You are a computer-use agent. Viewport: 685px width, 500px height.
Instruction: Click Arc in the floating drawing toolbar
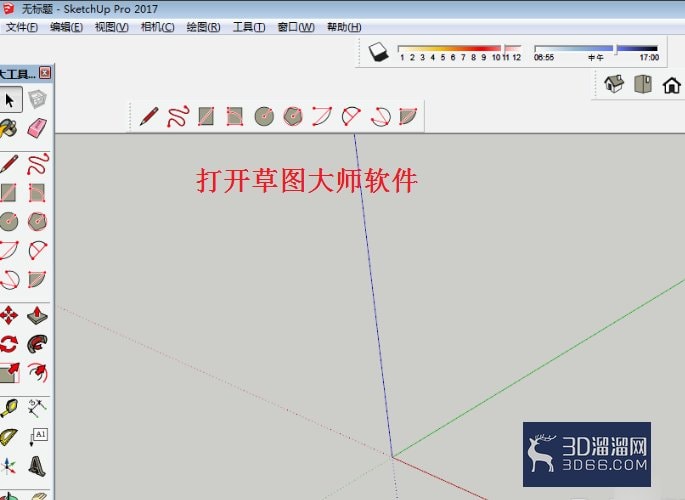322,116
